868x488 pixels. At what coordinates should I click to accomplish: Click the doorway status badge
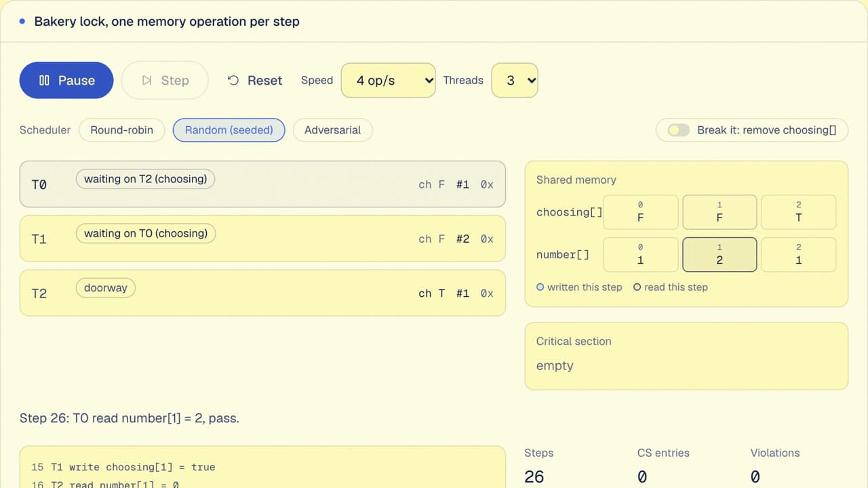[106, 288]
